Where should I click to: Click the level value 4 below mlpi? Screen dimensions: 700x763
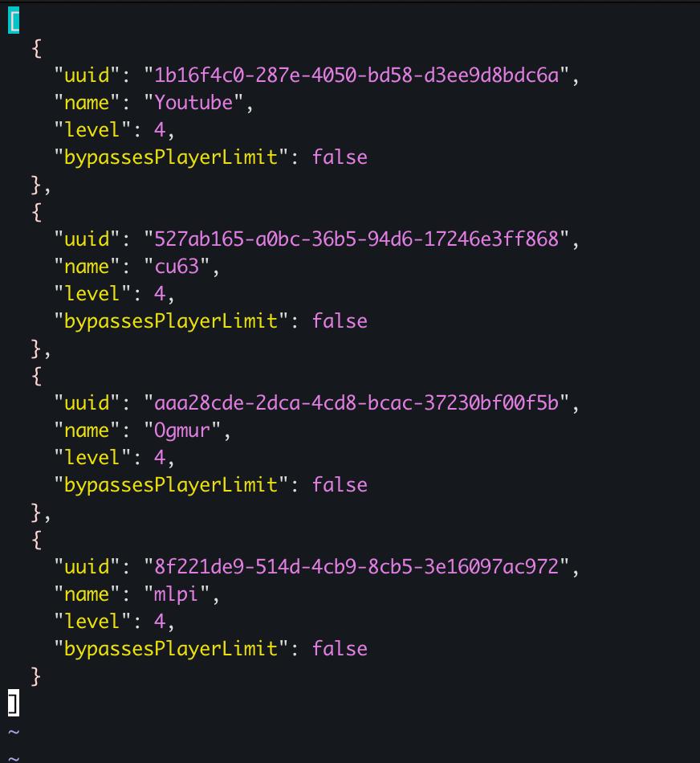pos(159,622)
